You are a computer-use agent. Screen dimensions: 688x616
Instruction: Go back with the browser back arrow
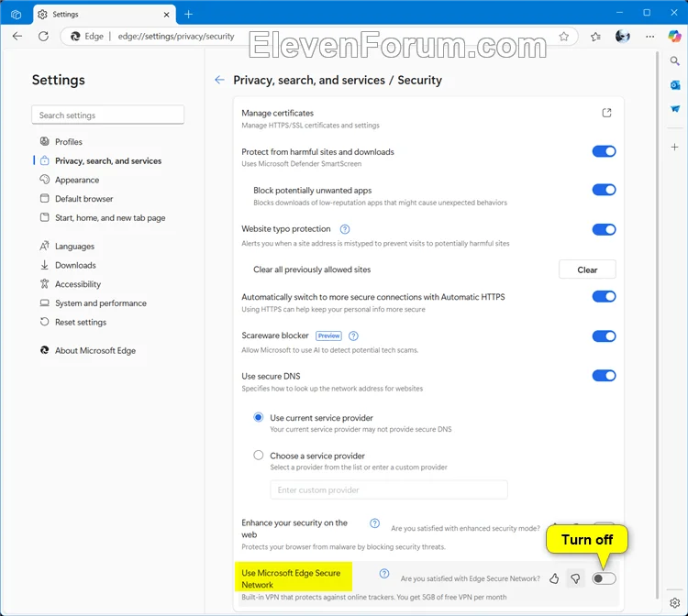click(17, 37)
